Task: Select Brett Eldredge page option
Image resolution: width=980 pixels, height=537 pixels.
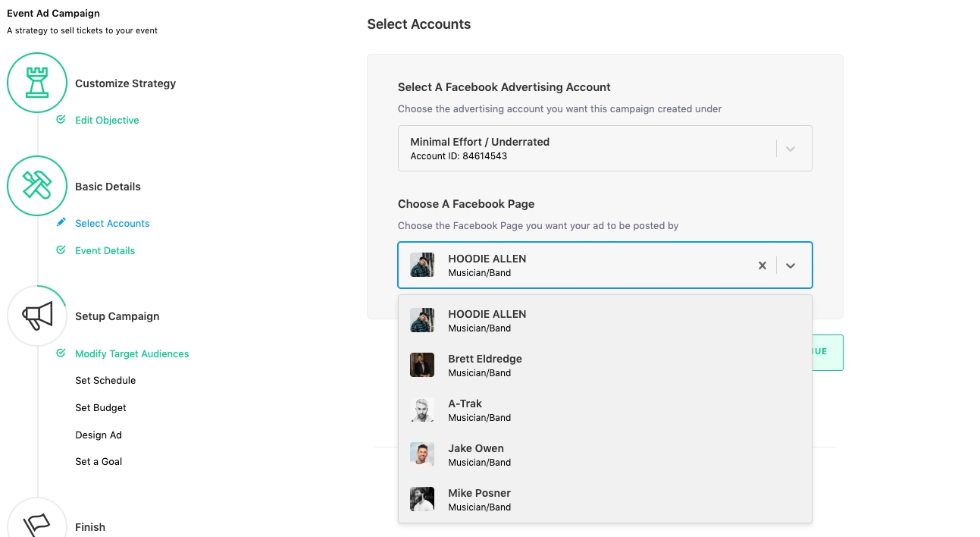Action: (605, 365)
